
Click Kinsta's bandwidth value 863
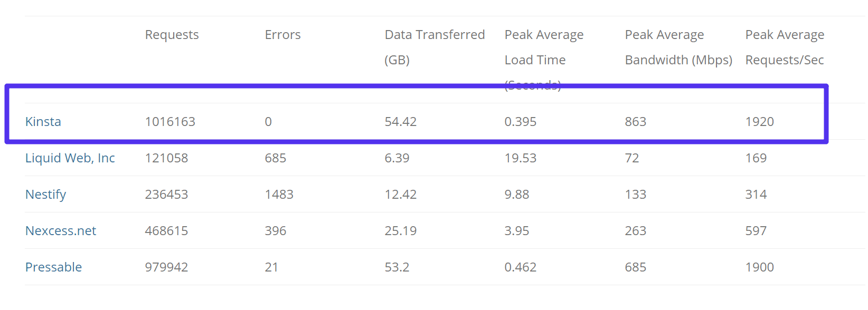[x=636, y=122]
